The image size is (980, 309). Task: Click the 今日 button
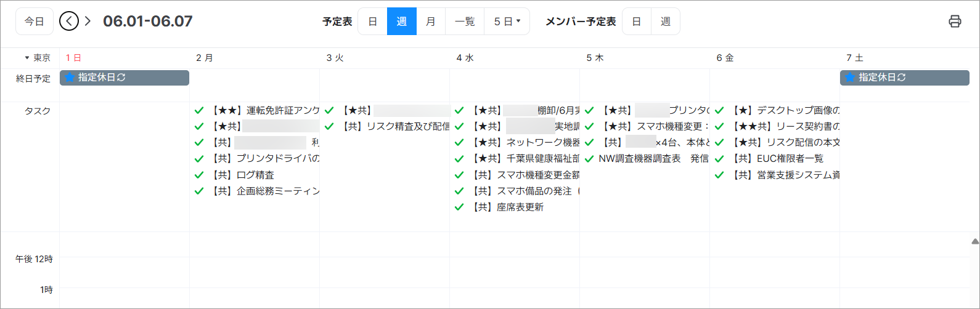35,22
